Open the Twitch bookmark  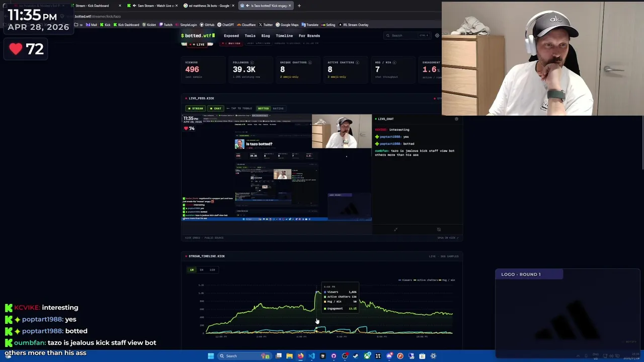166,25
